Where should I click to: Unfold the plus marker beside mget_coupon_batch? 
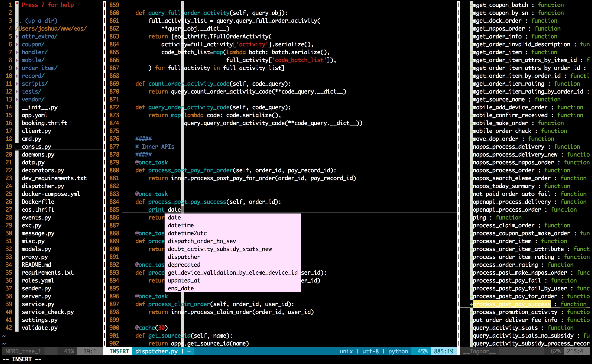[x=471, y=5]
